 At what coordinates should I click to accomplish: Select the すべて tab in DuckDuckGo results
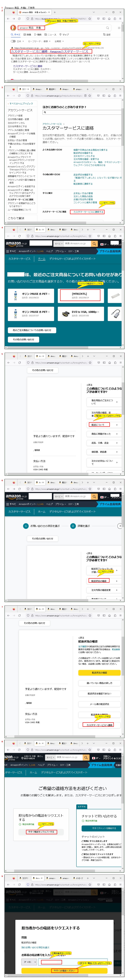pos(16,35)
